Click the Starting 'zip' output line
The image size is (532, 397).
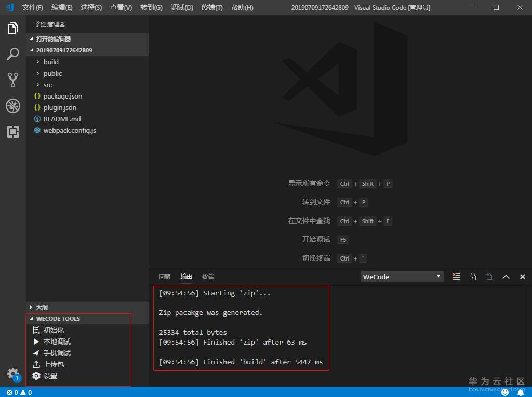coord(215,293)
